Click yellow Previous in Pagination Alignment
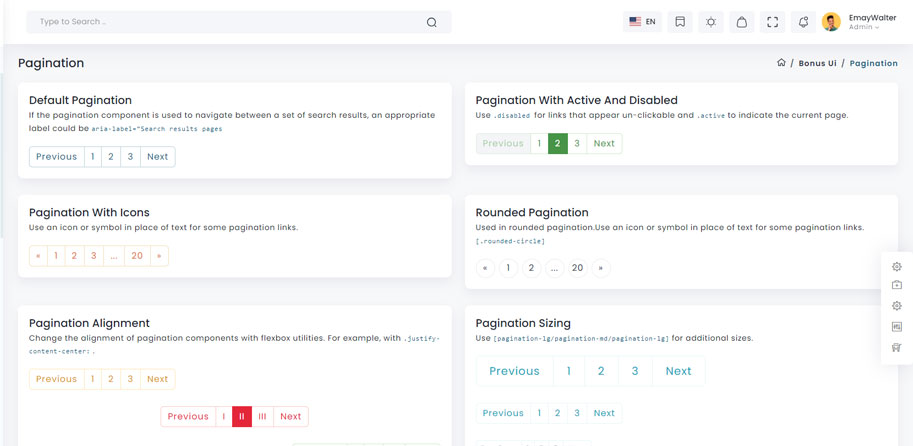The width and height of the screenshot is (913, 446). (x=56, y=379)
